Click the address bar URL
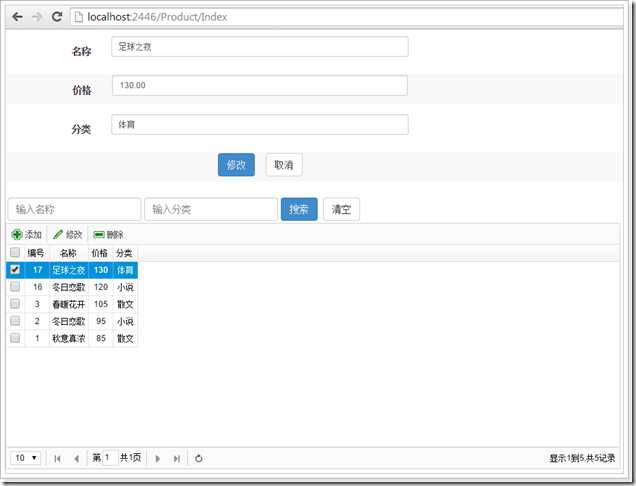 [157, 17]
